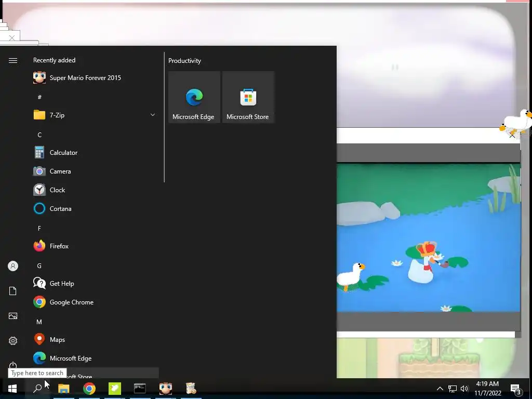Open File Explorer from the taskbar

coord(63,389)
